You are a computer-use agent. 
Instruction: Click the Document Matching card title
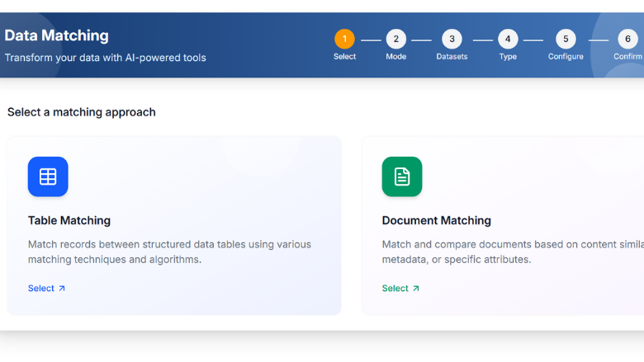436,220
